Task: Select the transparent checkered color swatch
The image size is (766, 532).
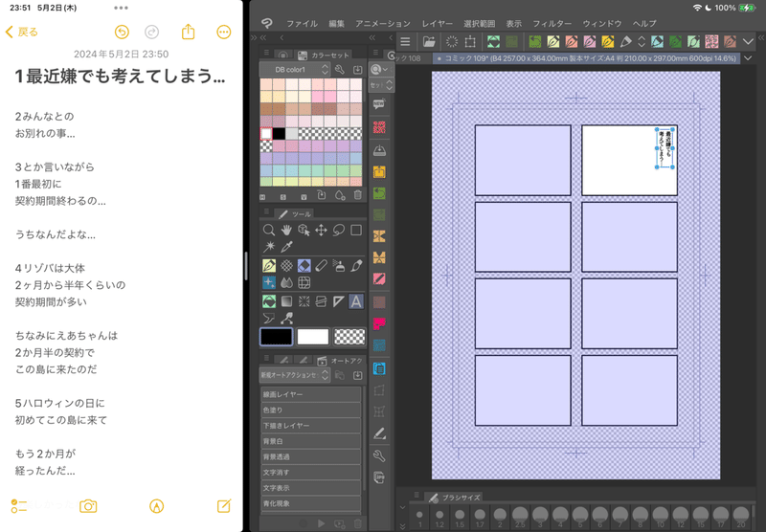Action: click(x=349, y=337)
